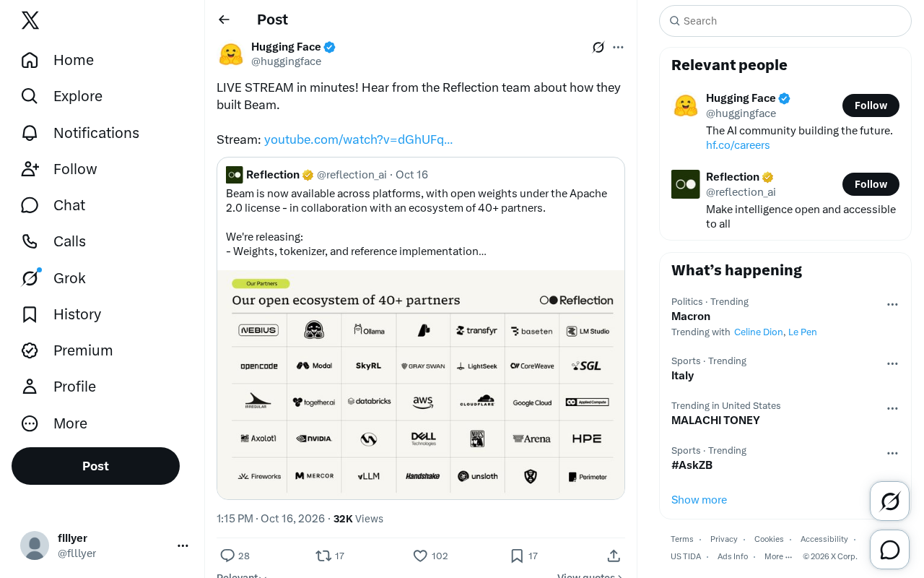
Task: Click the X logo icon
Action: [x=30, y=20]
